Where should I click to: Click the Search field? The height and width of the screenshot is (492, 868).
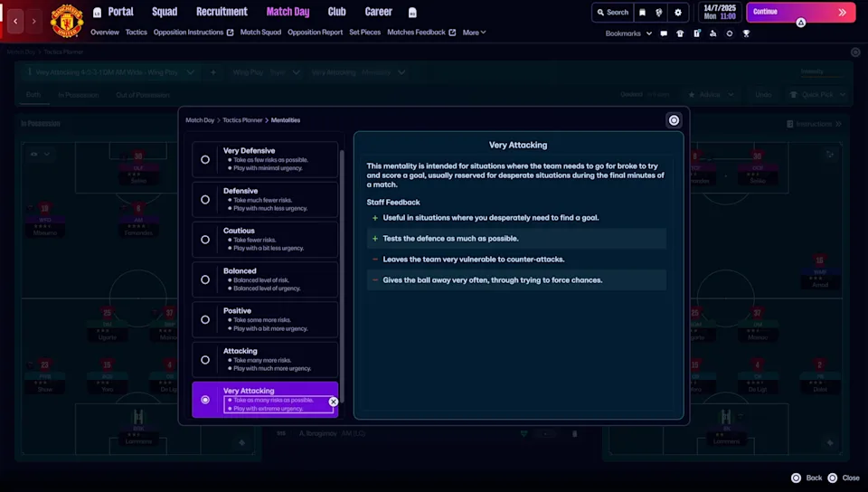(x=612, y=13)
